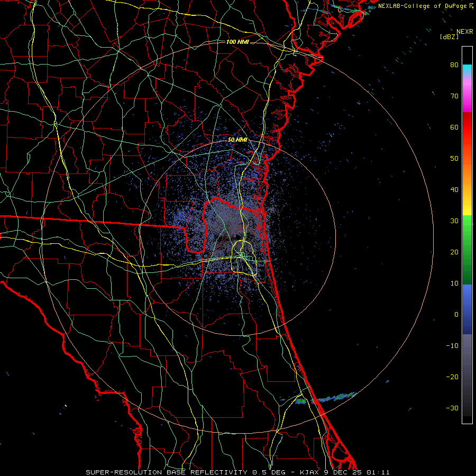Click the "0" value on the dBZ scale
Screen dimensions: 476x476
pyautogui.click(x=456, y=315)
